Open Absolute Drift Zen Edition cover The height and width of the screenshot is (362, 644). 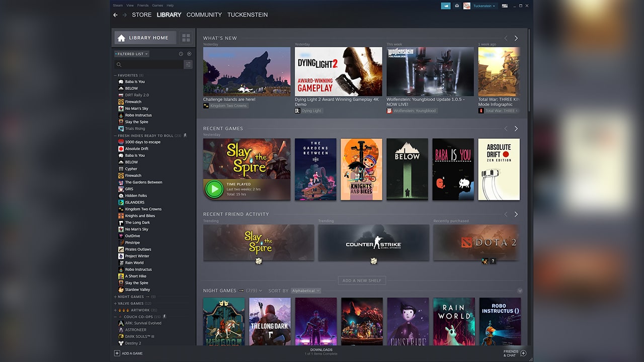pyautogui.click(x=499, y=169)
